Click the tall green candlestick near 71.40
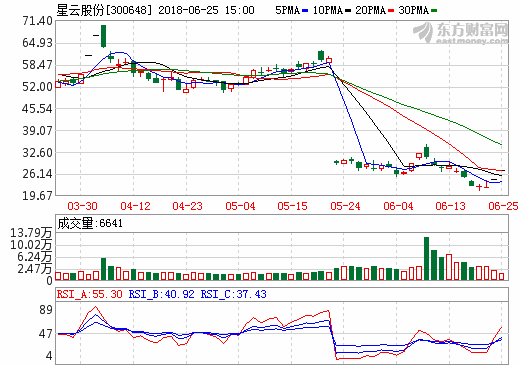Screen dimensions: 520x365 click(x=104, y=36)
